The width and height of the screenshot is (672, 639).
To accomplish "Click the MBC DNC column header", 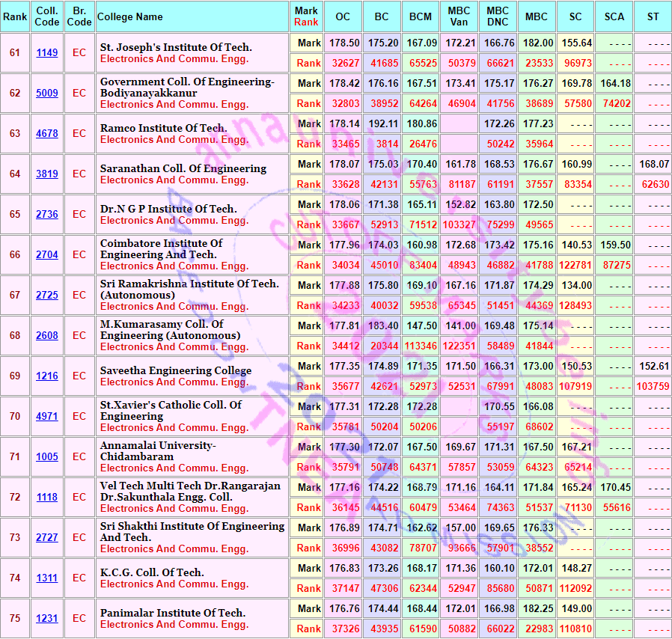I will pyautogui.click(x=498, y=16).
